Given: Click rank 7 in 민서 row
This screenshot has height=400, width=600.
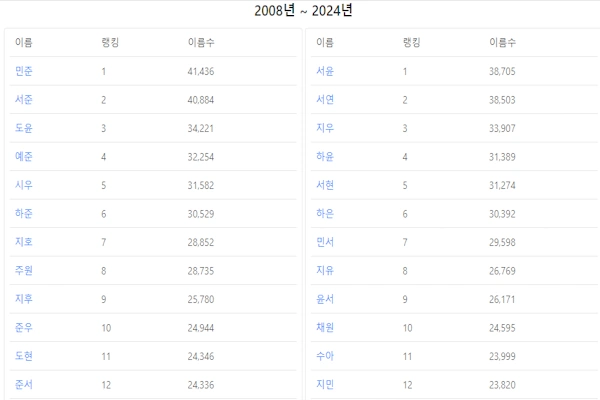Looking at the screenshot, I should pos(405,242).
